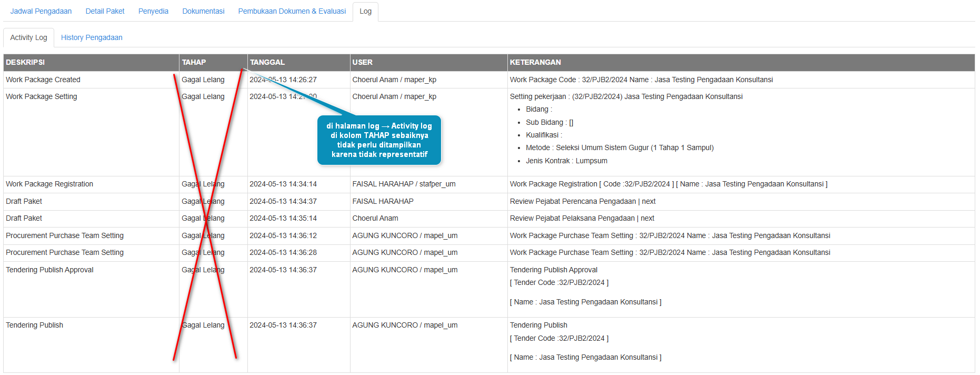The width and height of the screenshot is (980, 375).
Task: Click the TANGGAL column header
Action: point(267,62)
